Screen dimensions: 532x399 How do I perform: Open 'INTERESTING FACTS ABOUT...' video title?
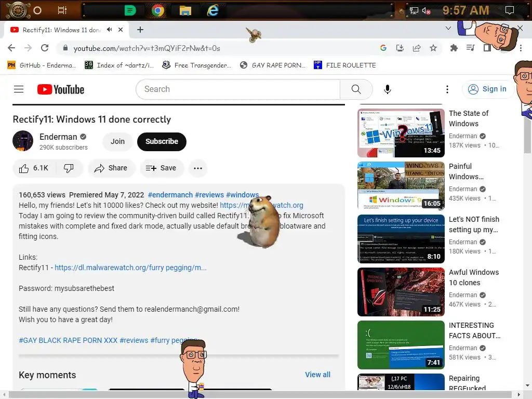coord(475,330)
